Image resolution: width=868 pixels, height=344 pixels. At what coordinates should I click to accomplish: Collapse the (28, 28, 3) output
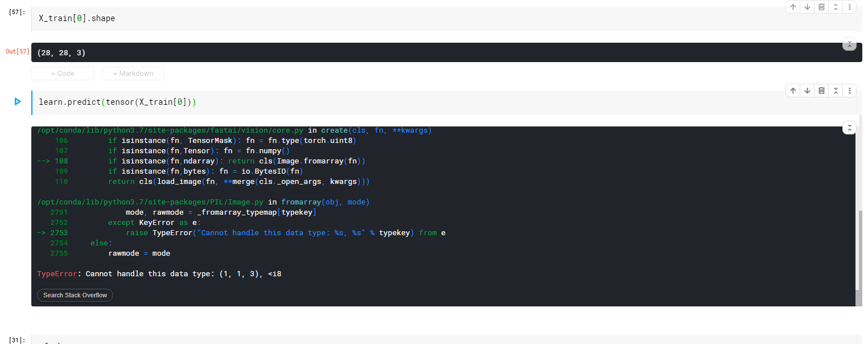point(849,44)
